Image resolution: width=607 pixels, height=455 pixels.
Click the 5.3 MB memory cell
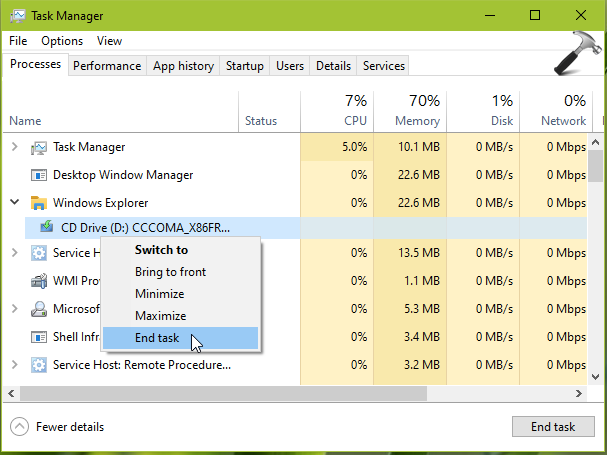pyautogui.click(x=410, y=309)
